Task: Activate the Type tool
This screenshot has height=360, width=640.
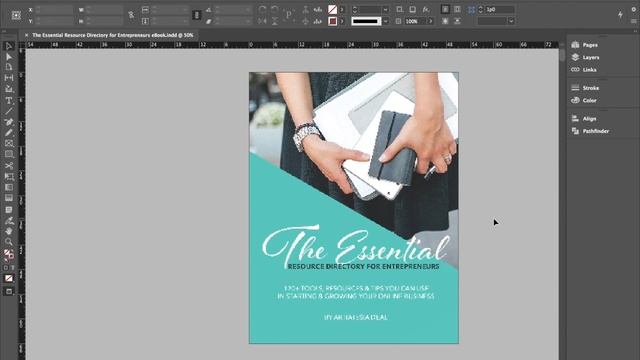Action: [9, 100]
